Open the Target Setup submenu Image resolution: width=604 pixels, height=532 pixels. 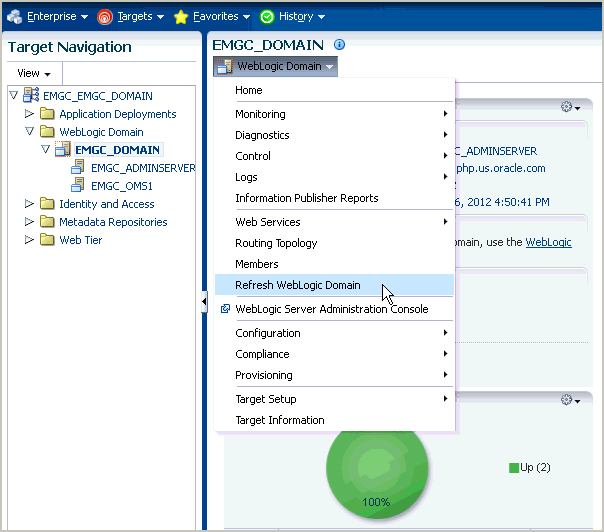[334, 399]
